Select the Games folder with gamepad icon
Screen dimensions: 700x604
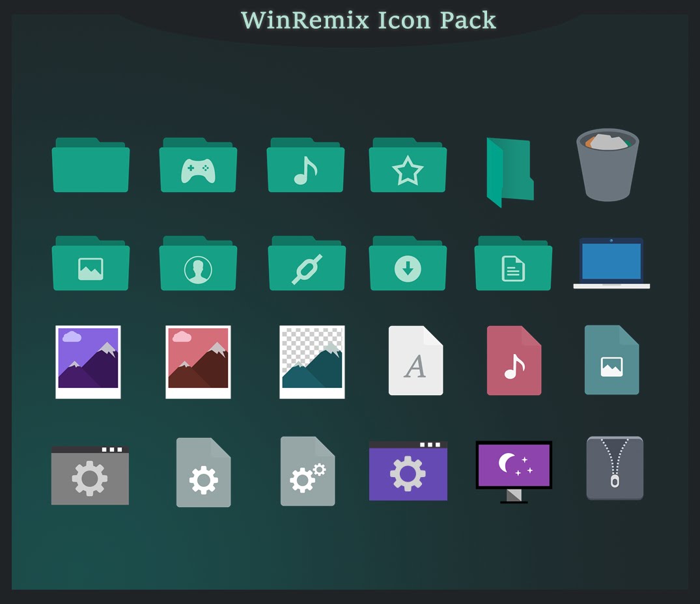point(198,168)
